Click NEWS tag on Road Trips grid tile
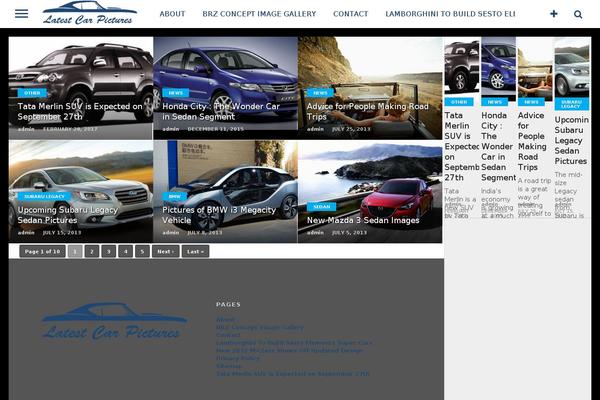 pyautogui.click(x=320, y=93)
